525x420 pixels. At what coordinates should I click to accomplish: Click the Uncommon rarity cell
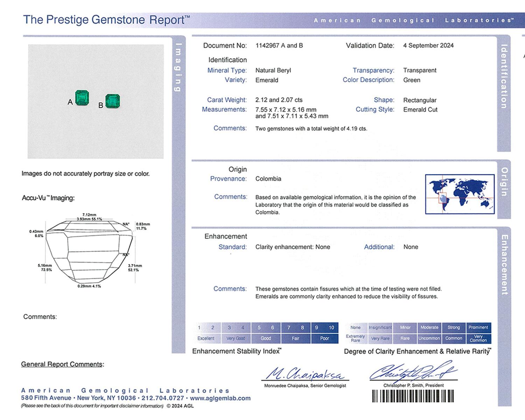429,338
